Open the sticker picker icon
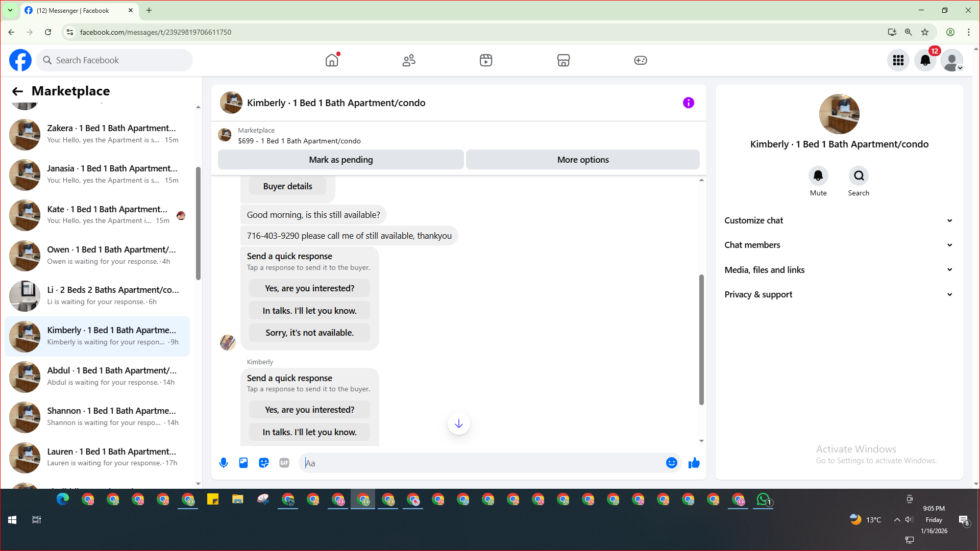Viewport: 980px width, 551px height. (264, 463)
